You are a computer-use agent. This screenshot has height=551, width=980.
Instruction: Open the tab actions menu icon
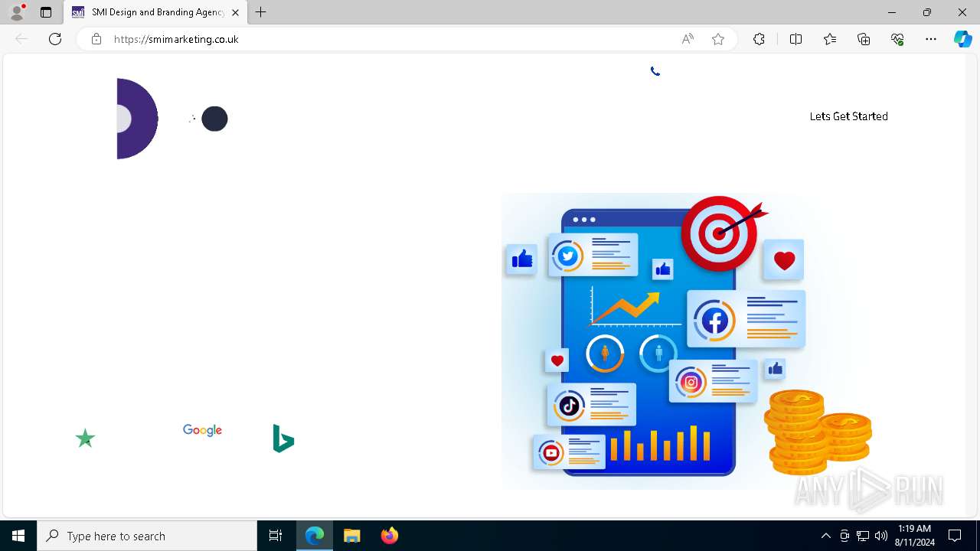(x=46, y=12)
